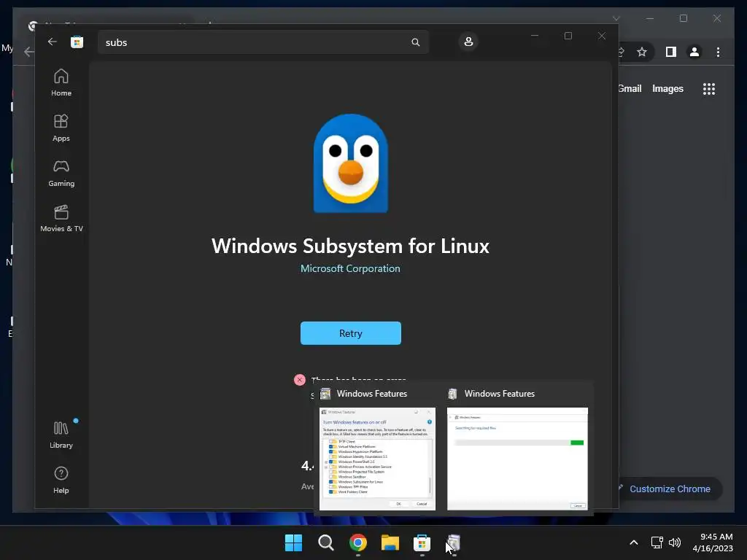This screenshot has height=560, width=747.
Task: Open Apps in Store sidebar
Action: 61,128
